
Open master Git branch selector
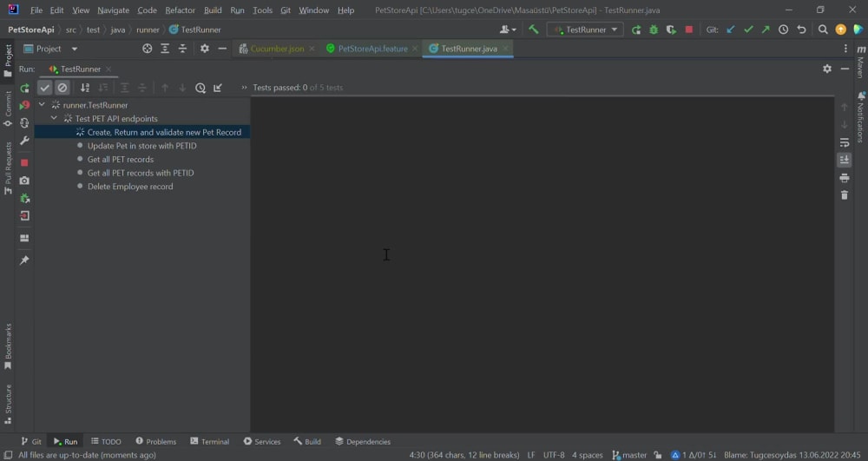point(629,455)
